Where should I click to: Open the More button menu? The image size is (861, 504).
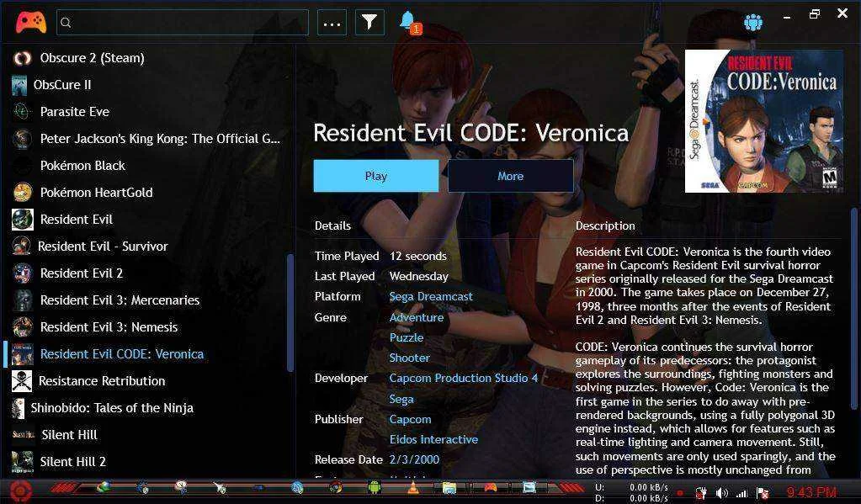pos(511,176)
